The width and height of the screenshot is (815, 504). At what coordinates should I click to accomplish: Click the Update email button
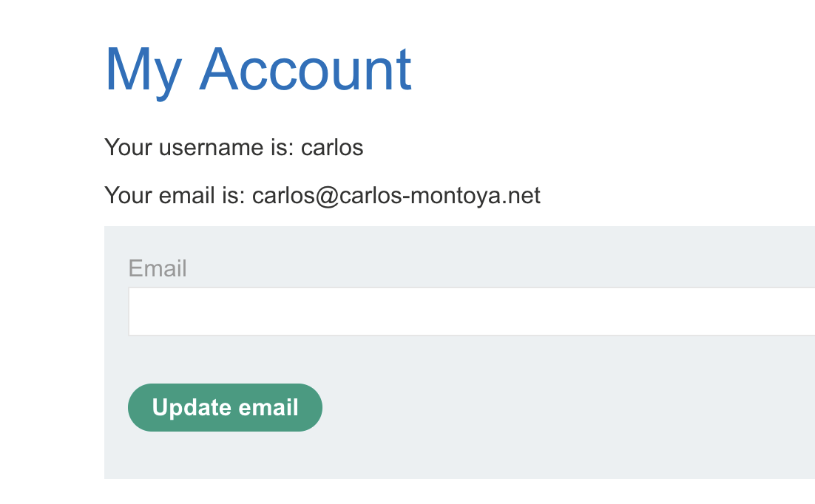click(225, 407)
